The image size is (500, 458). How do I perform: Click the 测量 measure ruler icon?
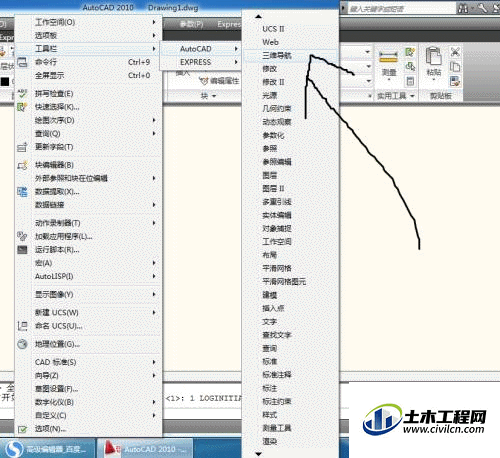pyautogui.click(x=388, y=57)
